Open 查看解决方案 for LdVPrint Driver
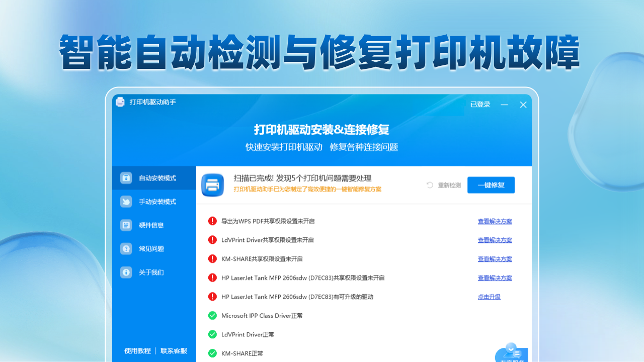Image resolution: width=644 pixels, height=362 pixels. 495,240
